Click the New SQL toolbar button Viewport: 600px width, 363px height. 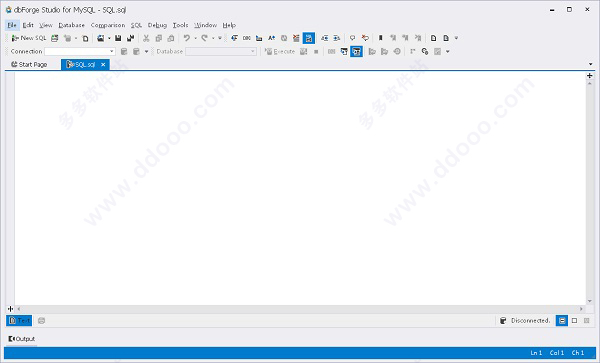click(29, 38)
